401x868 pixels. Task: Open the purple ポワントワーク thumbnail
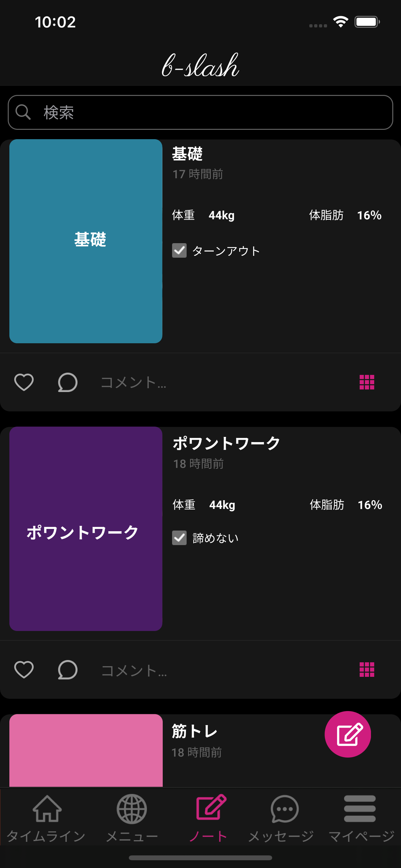click(x=86, y=529)
